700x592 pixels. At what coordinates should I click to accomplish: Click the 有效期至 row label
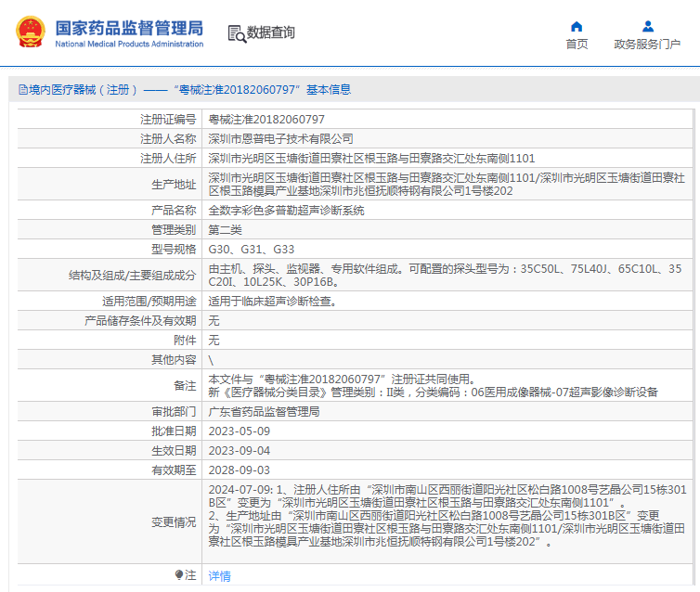[x=174, y=470]
